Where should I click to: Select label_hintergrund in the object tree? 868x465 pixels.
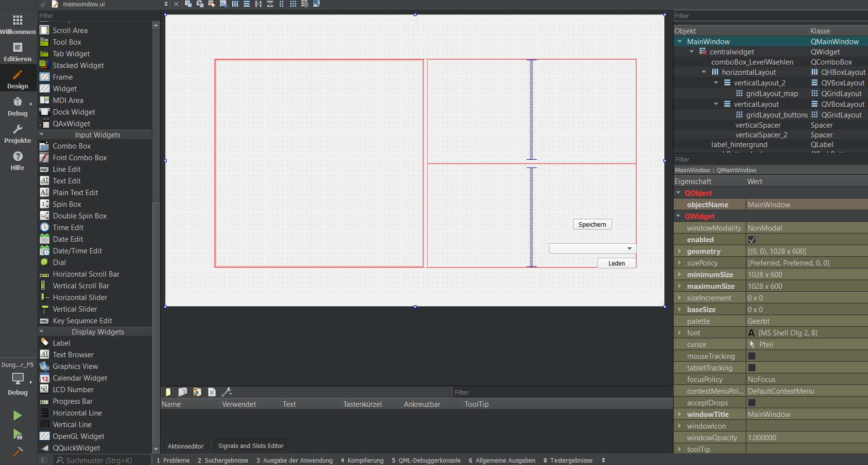739,145
